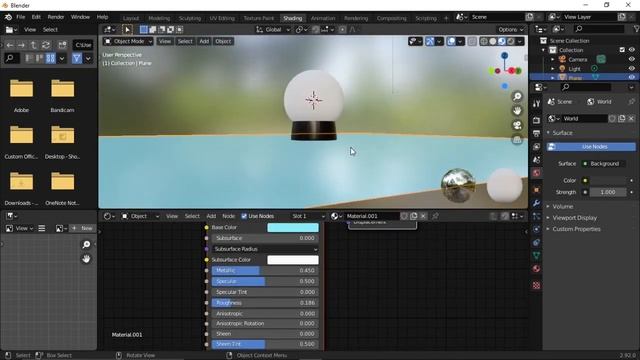
Task: Select rendered viewport shading icon
Action: (511, 41)
